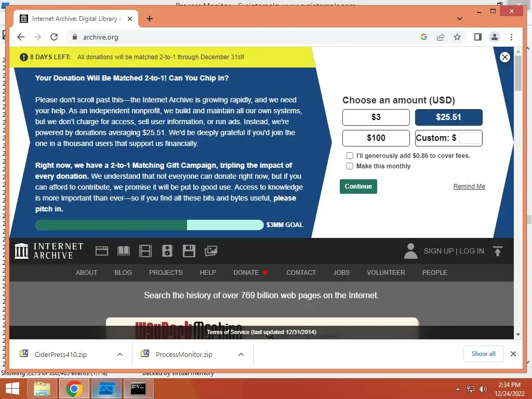The height and width of the screenshot is (399, 532).
Task: Open the Images icon
Action: tap(211, 251)
